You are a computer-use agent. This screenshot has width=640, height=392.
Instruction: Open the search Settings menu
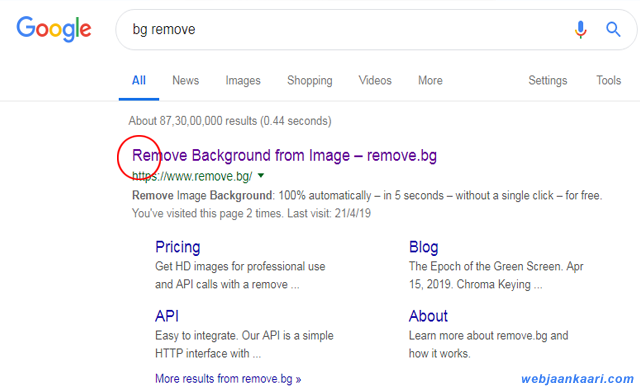[x=548, y=80]
